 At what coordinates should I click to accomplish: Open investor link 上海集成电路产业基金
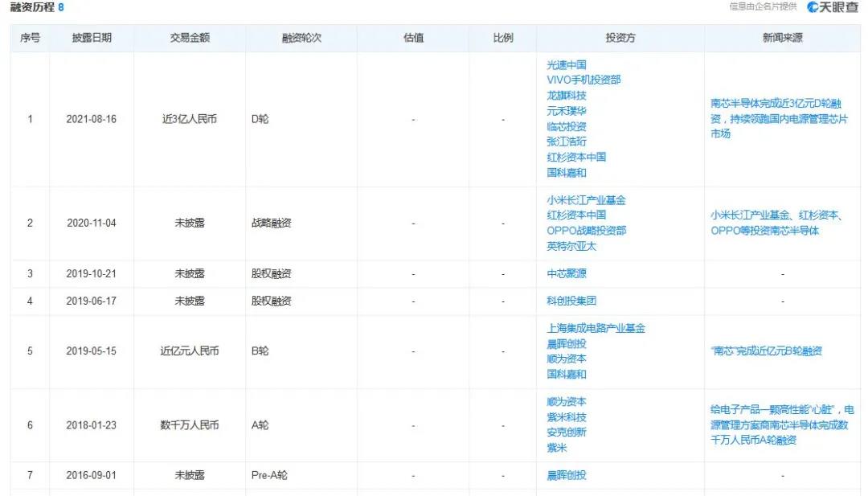(x=596, y=328)
